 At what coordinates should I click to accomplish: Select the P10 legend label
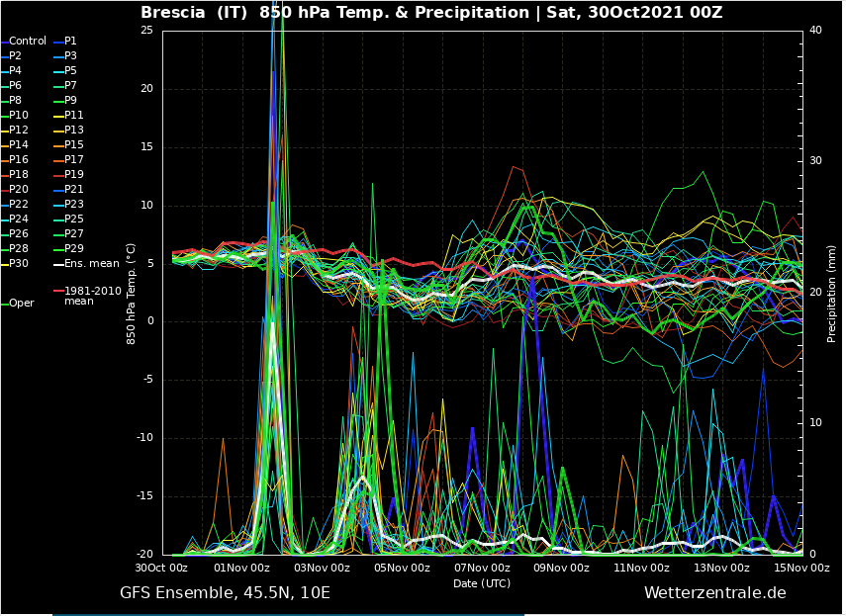click(x=19, y=116)
